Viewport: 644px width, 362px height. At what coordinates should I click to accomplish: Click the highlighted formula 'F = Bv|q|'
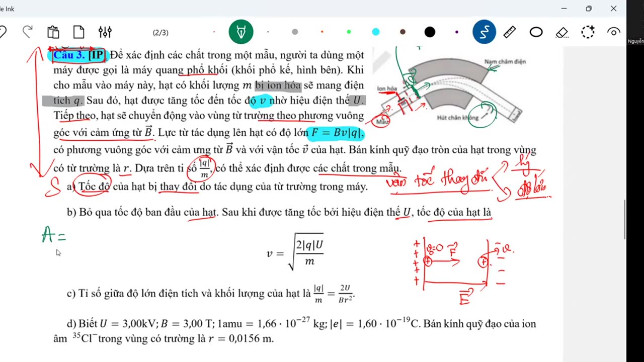pyautogui.click(x=337, y=133)
